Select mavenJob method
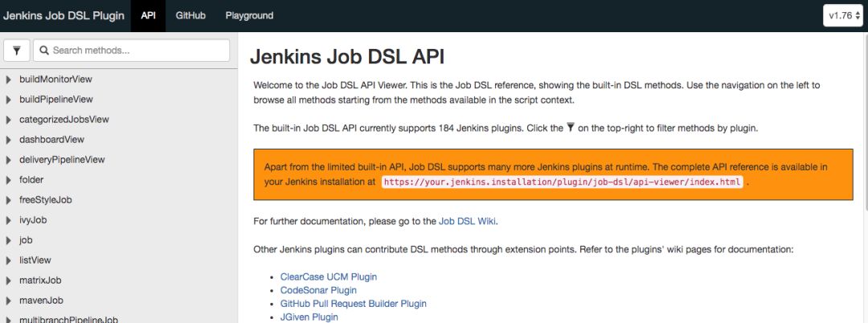Viewport: 868px width, 323px height. [x=41, y=301]
